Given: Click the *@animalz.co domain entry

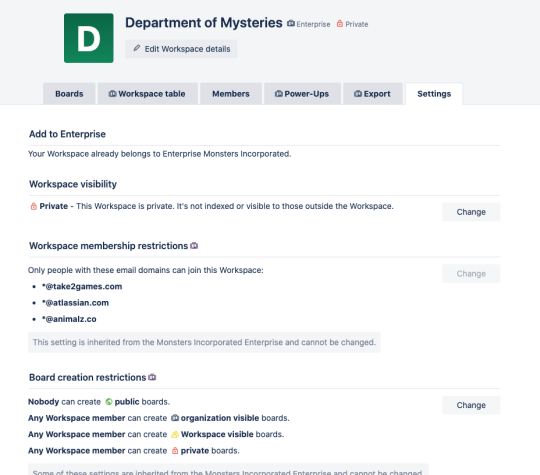Looking at the screenshot, I should (x=69, y=319).
